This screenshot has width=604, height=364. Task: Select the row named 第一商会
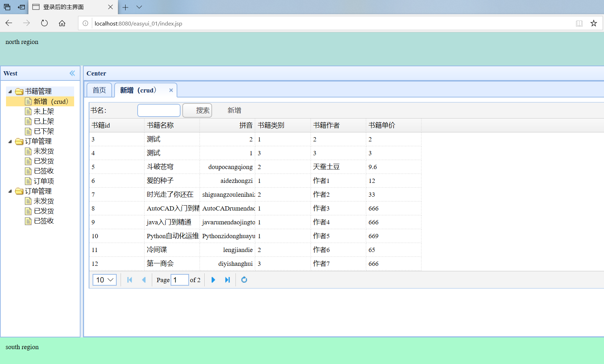(x=255, y=264)
